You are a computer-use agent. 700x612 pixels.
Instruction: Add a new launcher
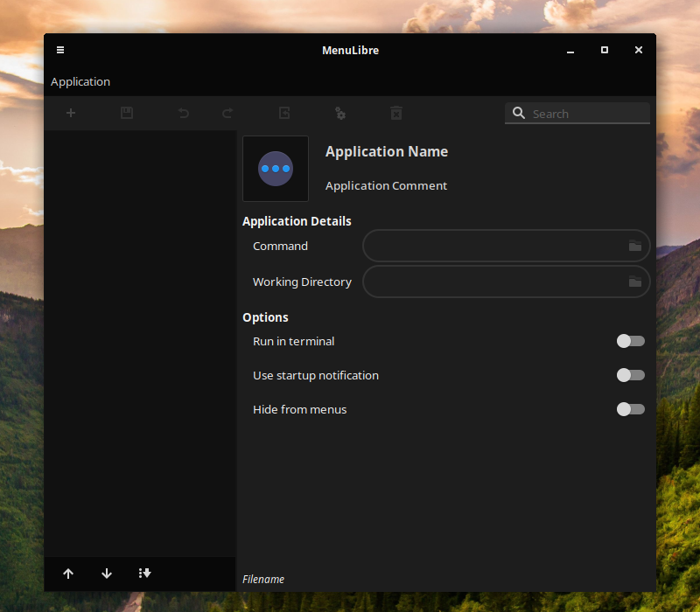click(x=70, y=113)
